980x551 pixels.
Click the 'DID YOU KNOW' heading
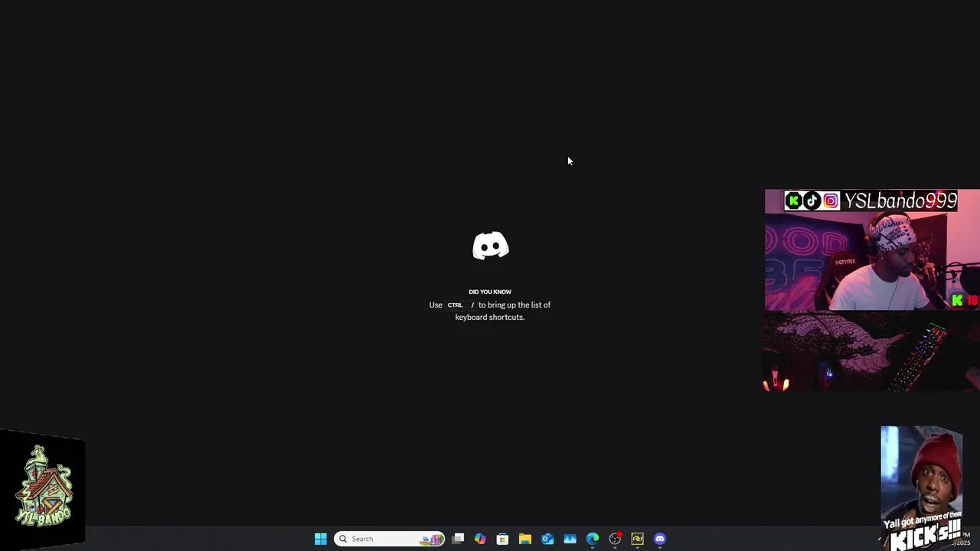[490, 292]
